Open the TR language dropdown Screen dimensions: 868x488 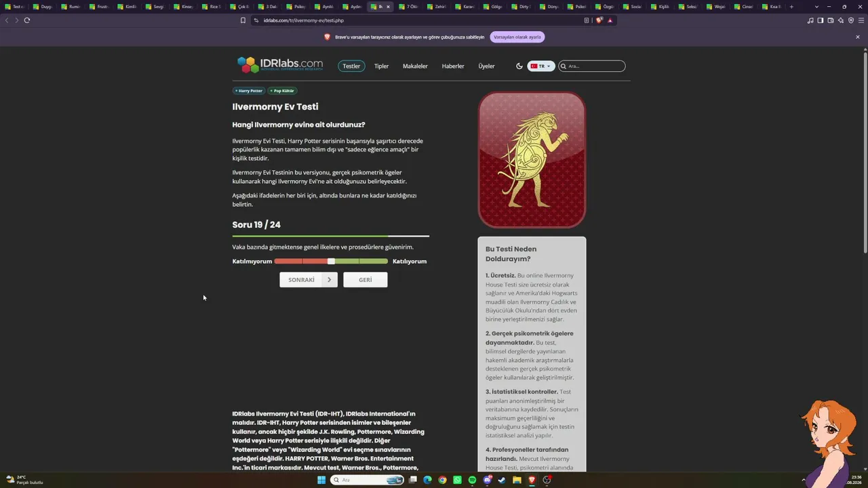[x=541, y=66]
